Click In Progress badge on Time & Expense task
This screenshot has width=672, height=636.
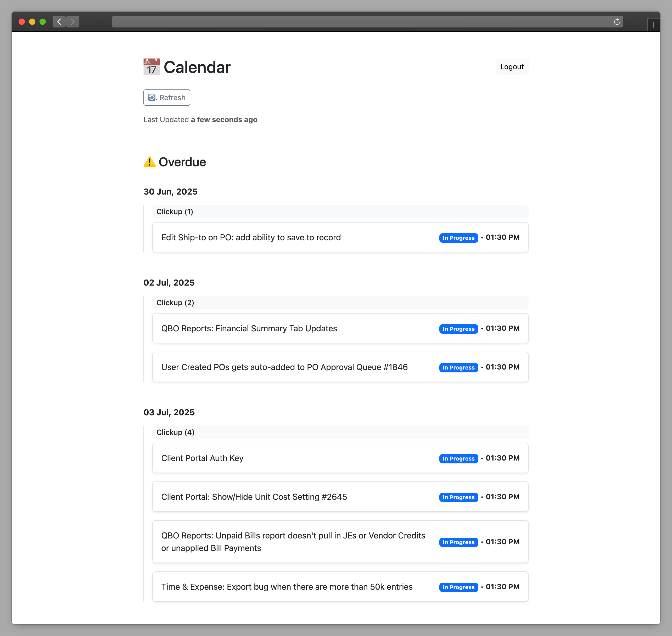(458, 588)
